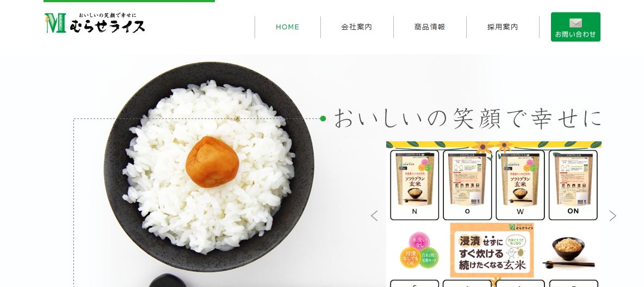Click the むらせライス logo

(x=95, y=23)
